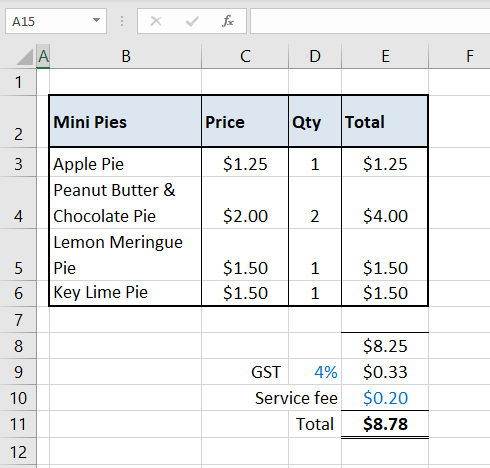Click the quantity 2 cell
490x468 pixels.
tap(315, 203)
